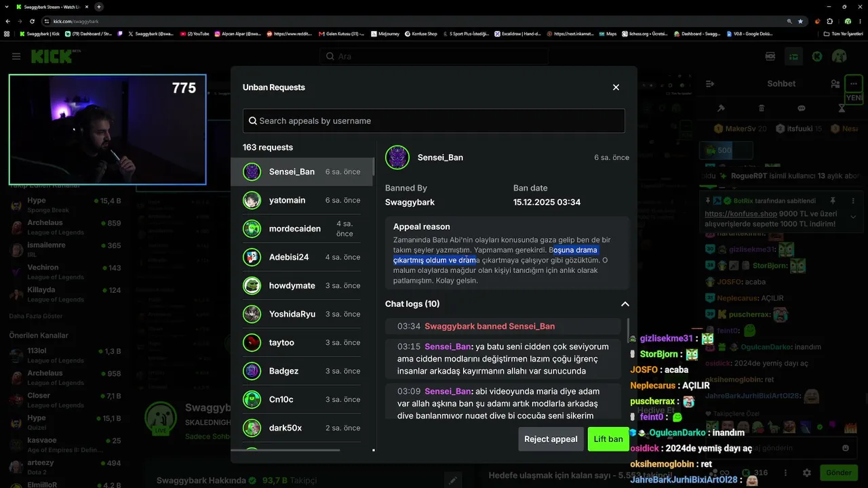Collapse the Chat logs section
Screen dimensions: 868x488
[x=625, y=304]
